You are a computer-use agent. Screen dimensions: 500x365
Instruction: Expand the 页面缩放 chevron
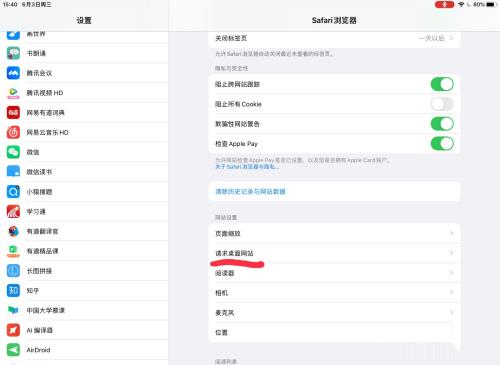pos(451,233)
